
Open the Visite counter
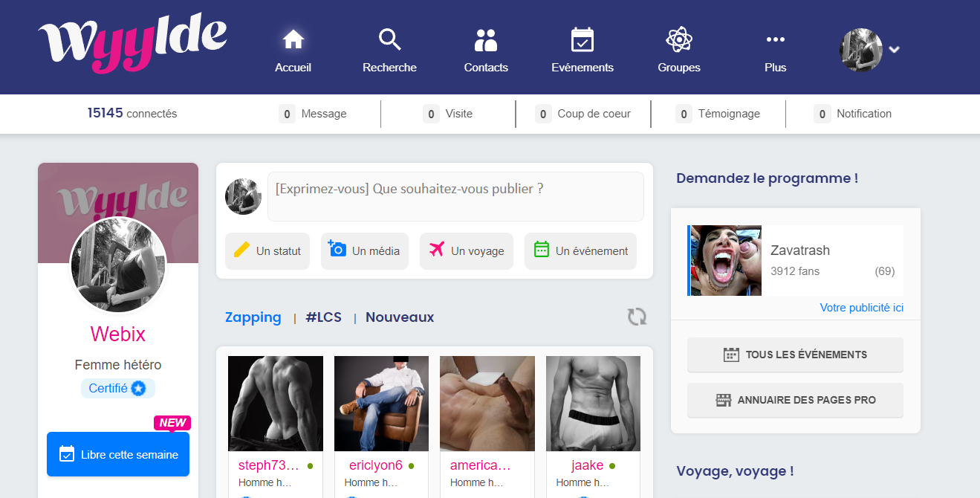[448, 114]
